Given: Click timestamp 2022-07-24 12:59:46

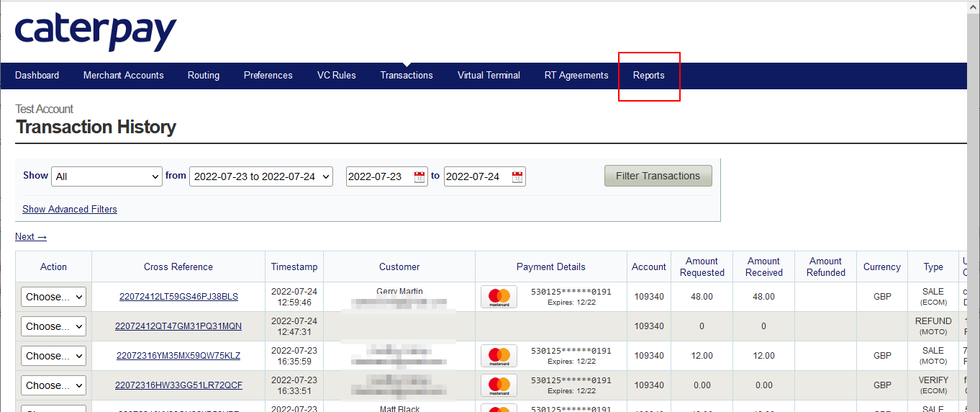Looking at the screenshot, I should coord(294,297).
